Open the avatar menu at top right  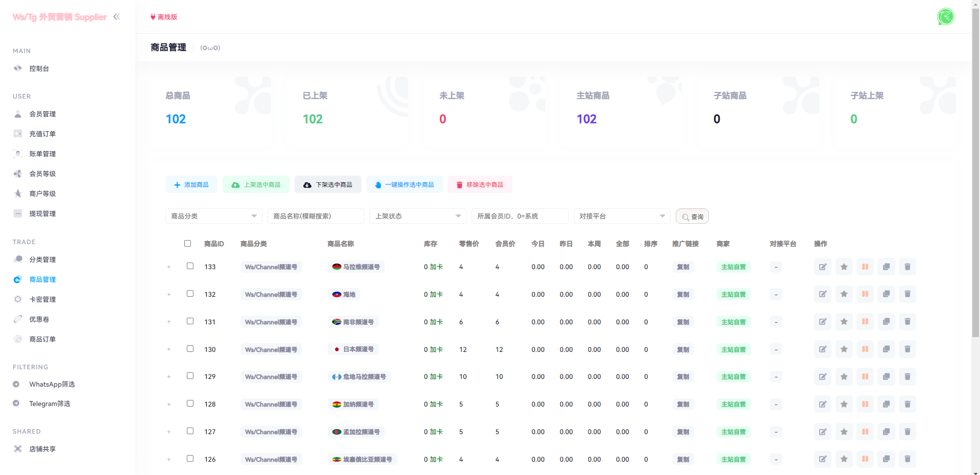[946, 16]
